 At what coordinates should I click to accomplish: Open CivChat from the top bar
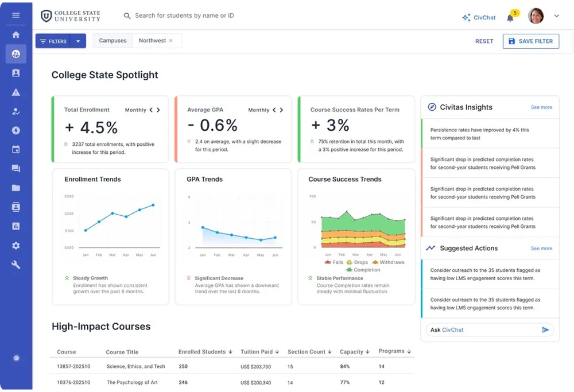479,17
